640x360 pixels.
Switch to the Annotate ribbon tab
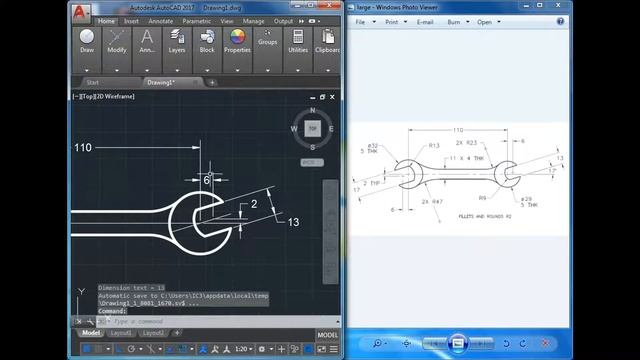[x=160, y=21]
